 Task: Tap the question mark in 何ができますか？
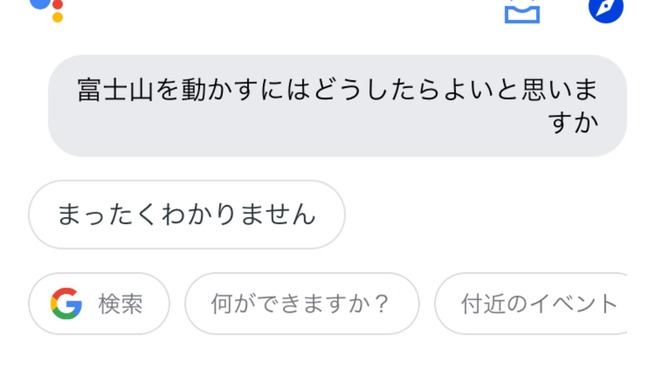click(x=381, y=304)
